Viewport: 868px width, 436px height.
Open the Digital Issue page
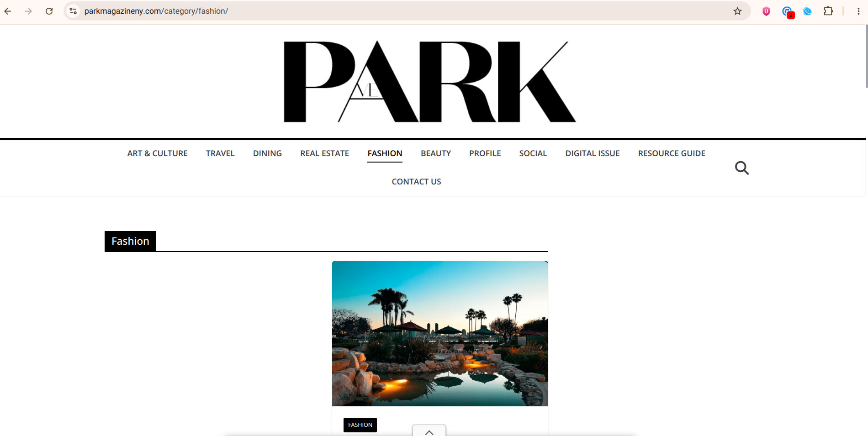593,153
